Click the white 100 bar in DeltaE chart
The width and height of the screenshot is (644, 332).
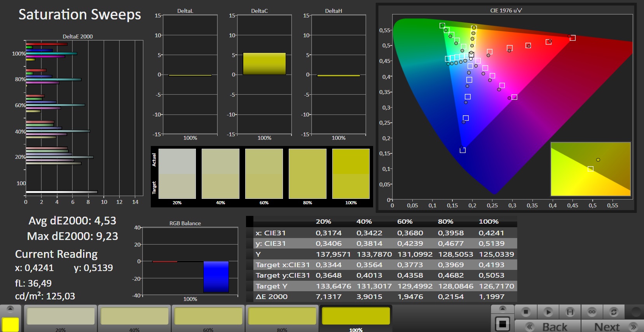[61, 192]
